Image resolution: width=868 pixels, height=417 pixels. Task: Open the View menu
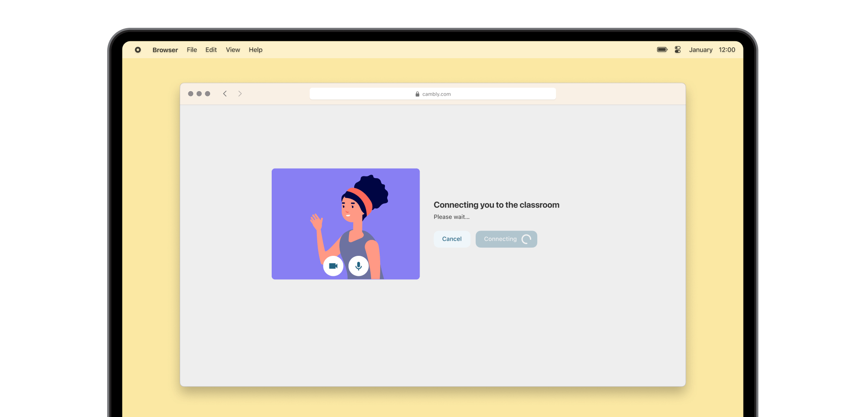pyautogui.click(x=233, y=50)
